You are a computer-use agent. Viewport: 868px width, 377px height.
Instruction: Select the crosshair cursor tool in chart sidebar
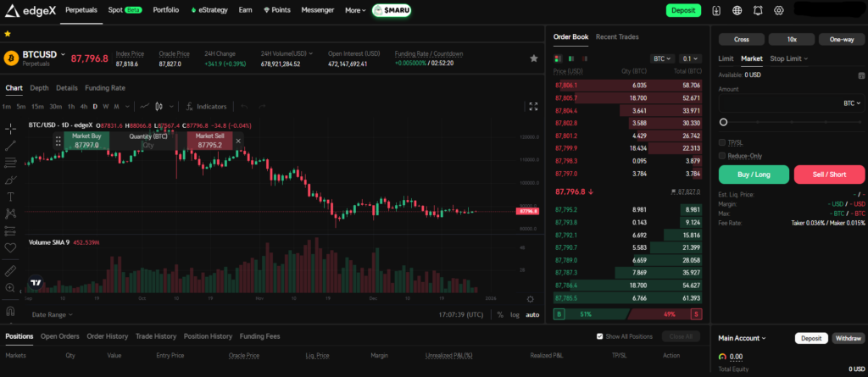point(10,128)
